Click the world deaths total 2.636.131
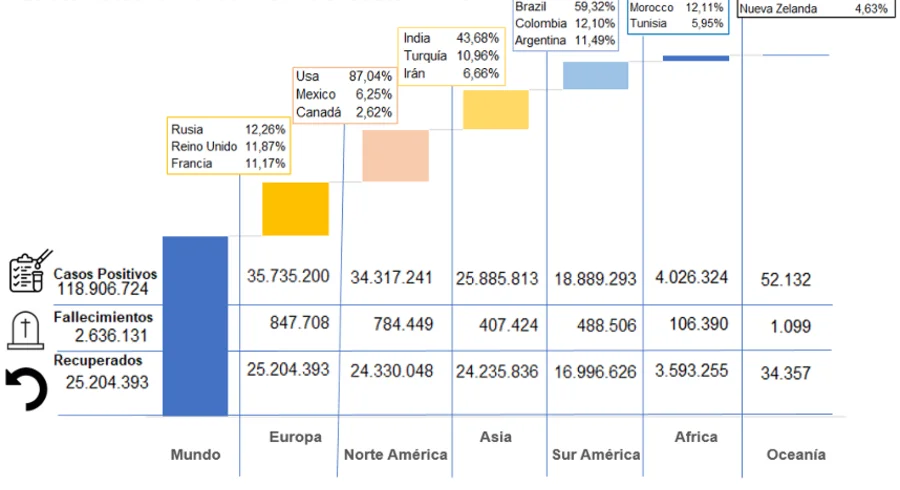The width and height of the screenshot is (900, 490). coord(111,336)
